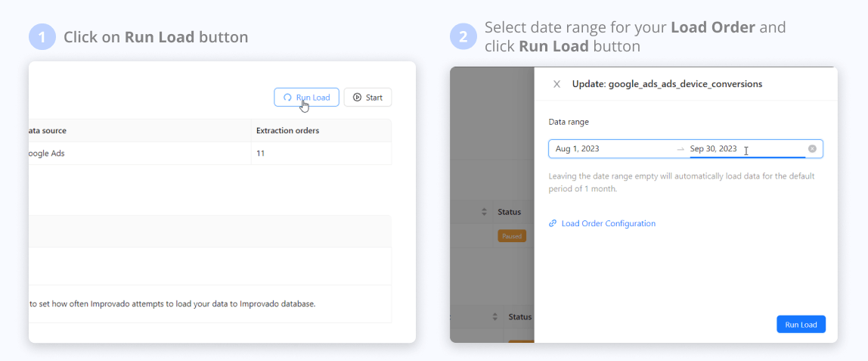This screenshot has height=361, width=868.
Task: Open the 11 extraction orders value
Action: point(261,154)
